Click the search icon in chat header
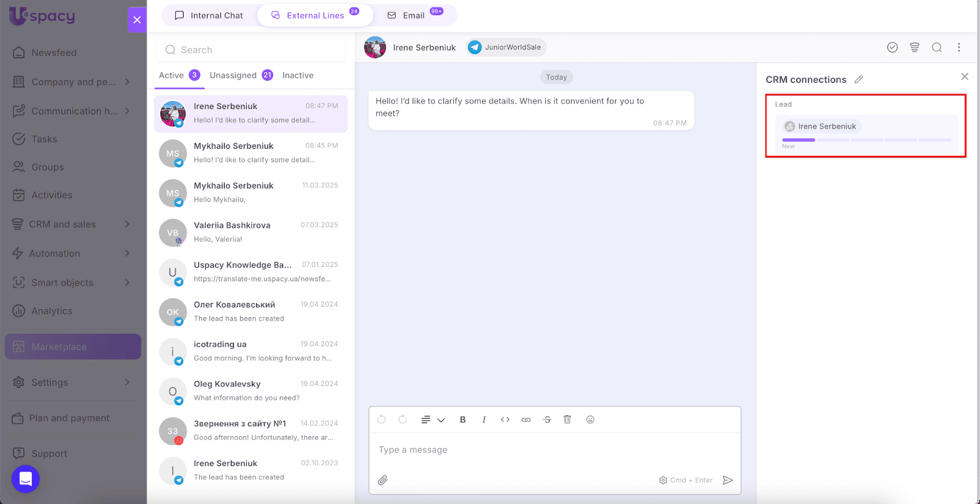980x504 pixels. pos(937,47)
